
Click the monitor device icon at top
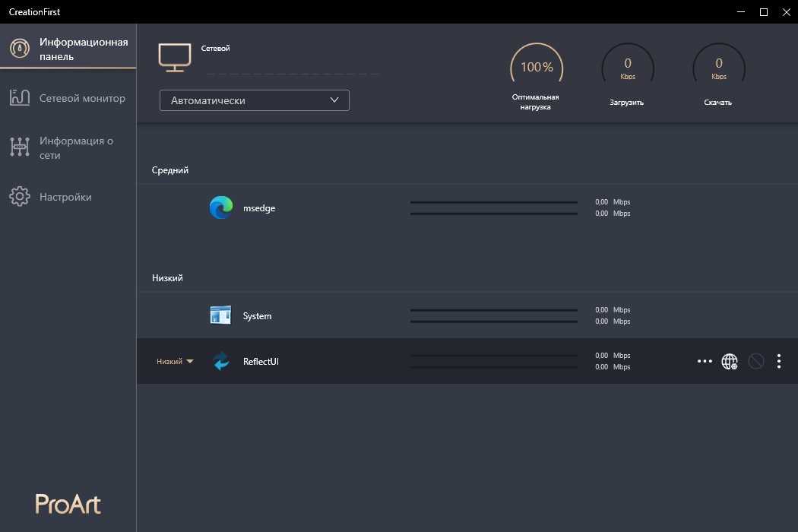point(175,58)
